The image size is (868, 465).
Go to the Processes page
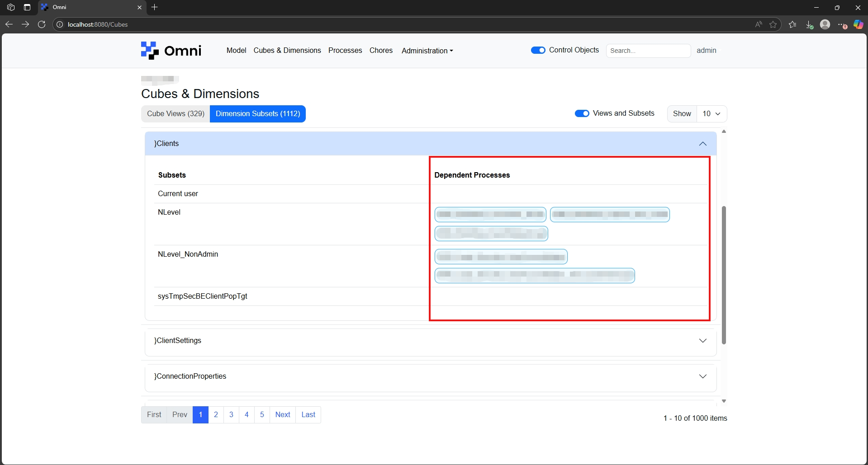[x=345, y=51]
